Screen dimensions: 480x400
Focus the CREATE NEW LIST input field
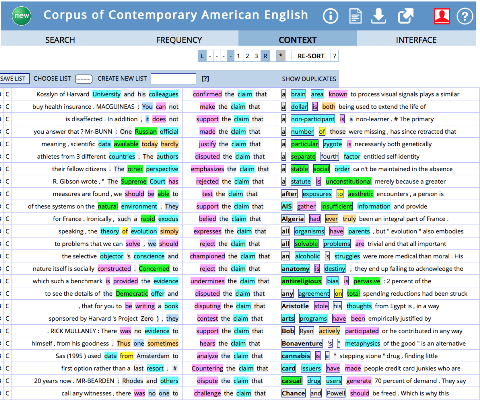[173, 79]
